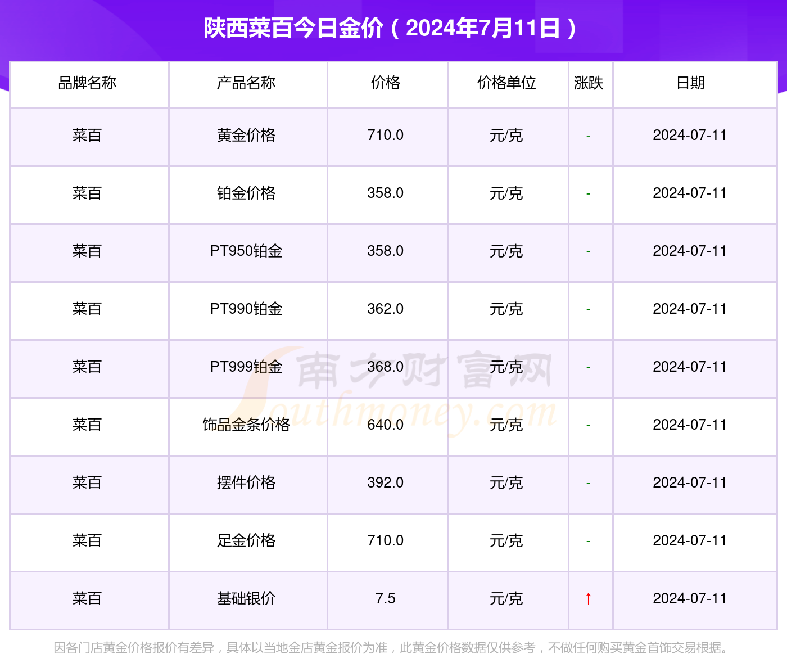This screenshot has height=672, width=787.
Task: Click the 392.0 price value
Action: 386,483
